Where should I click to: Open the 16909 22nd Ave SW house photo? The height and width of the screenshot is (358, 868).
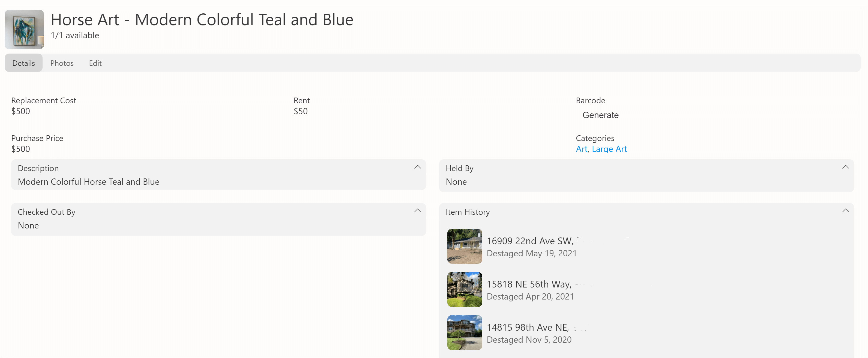point(464,246)
